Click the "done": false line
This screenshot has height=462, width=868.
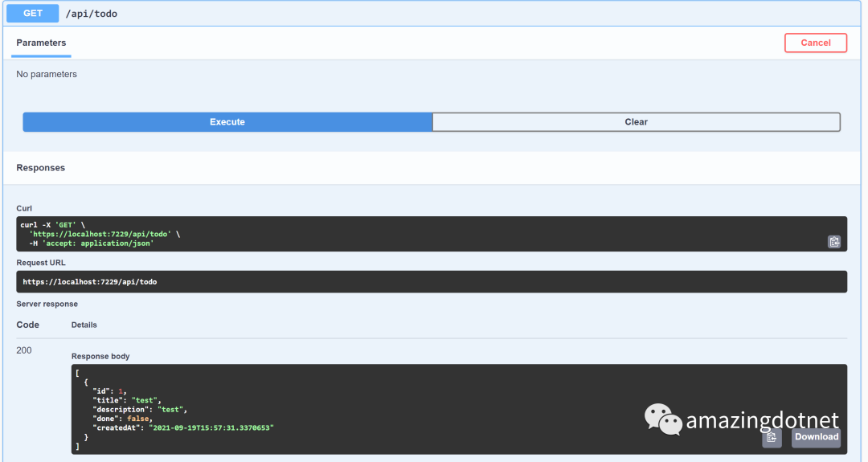(x=122, y=419)
